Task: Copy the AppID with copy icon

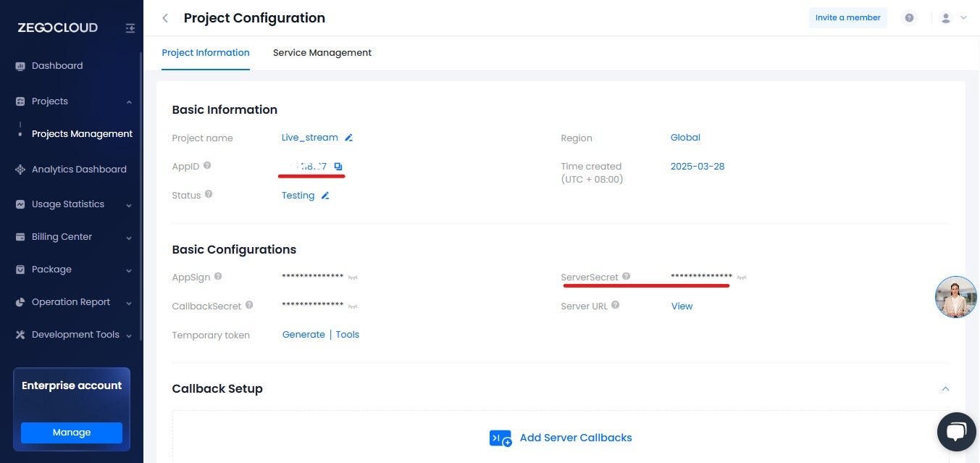Action: point(338,167)
